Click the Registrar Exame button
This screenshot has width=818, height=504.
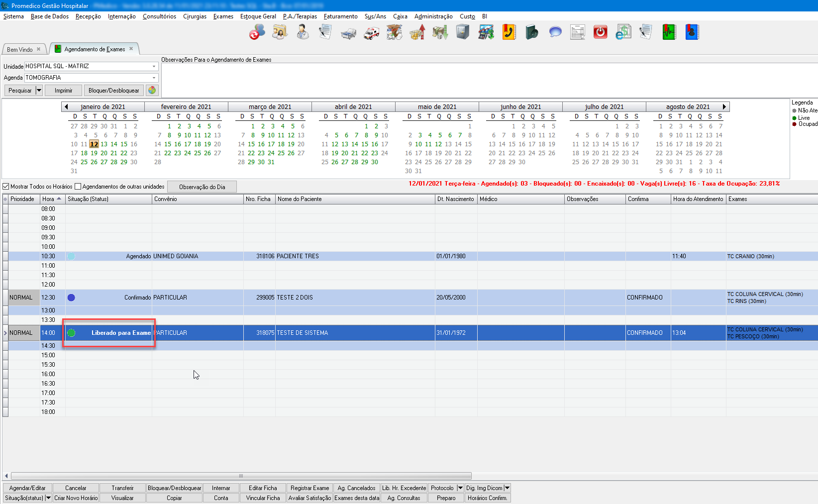pyautogui.click(x=309, y=488)
